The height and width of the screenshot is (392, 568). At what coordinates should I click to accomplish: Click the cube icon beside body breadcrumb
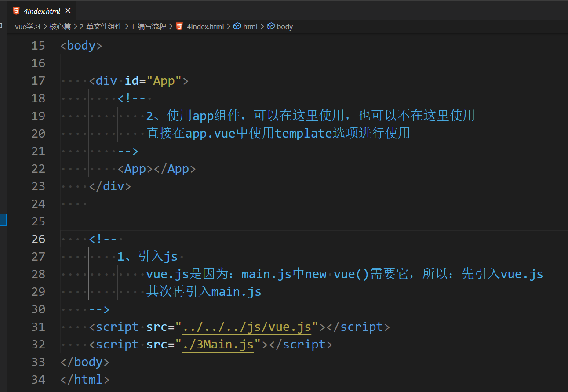271,26
